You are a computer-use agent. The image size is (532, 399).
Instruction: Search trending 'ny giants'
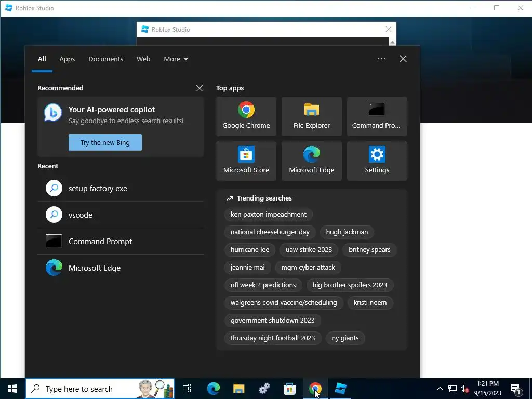pyautogui.click(x=345, y=338)
